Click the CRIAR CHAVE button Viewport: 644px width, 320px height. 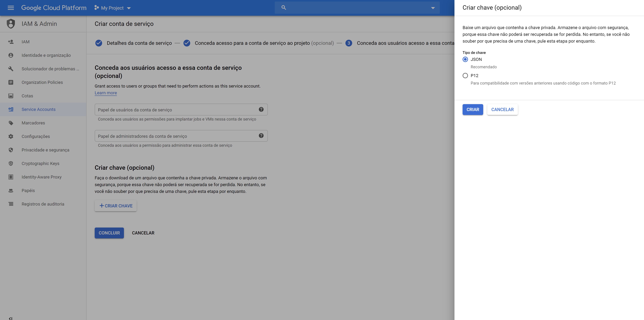tap(115, 206)
